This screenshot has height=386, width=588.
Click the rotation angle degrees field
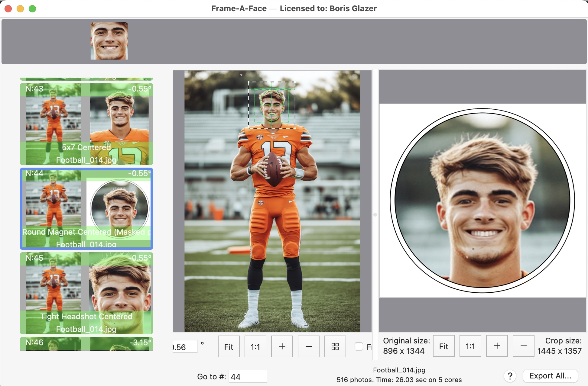pyautogui.click(x=184, y=347)
